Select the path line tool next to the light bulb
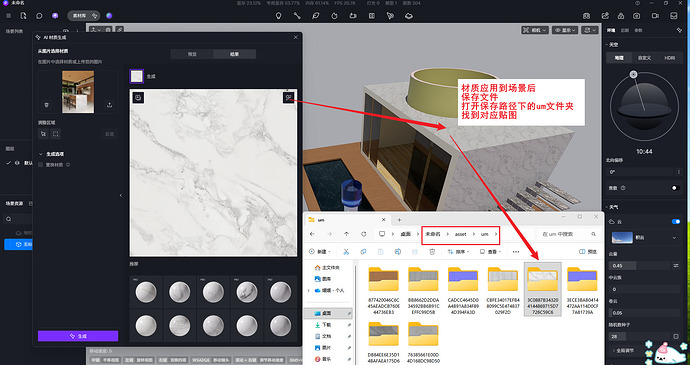 point(297,15)
